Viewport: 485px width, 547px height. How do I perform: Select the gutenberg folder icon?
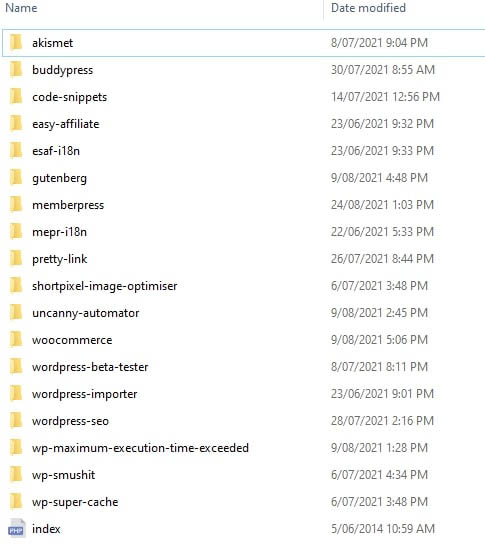[x=16, y=178]
